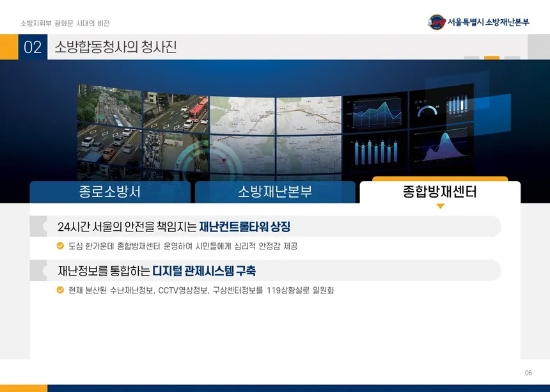Click the section number 02
This screenshot has width=550, height=392.
pyautogui.click(x=33, y=47)
